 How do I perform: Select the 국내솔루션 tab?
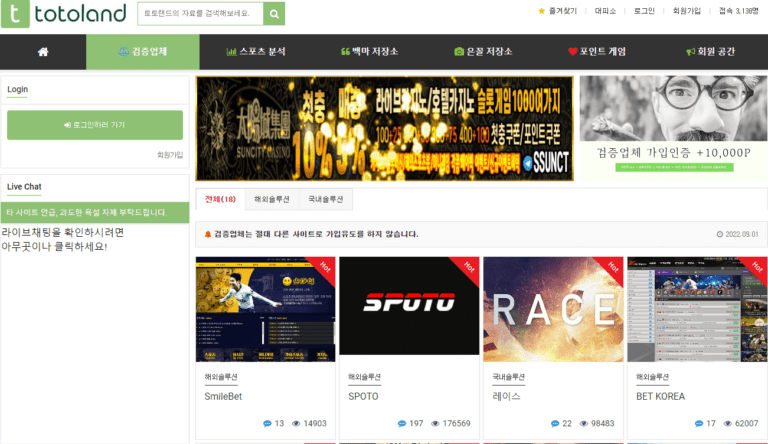pos(326,199)
